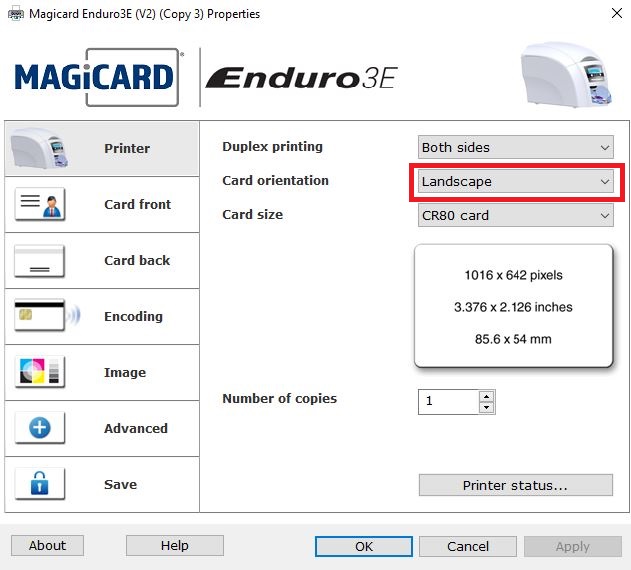Expand the Card orientation Landscape dropdown

coord(516,182)
